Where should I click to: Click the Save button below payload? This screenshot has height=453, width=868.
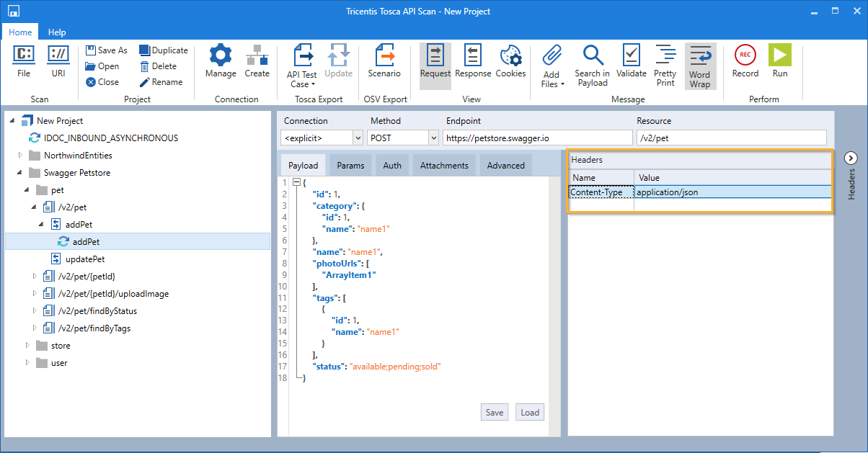[x=494, y=413]
